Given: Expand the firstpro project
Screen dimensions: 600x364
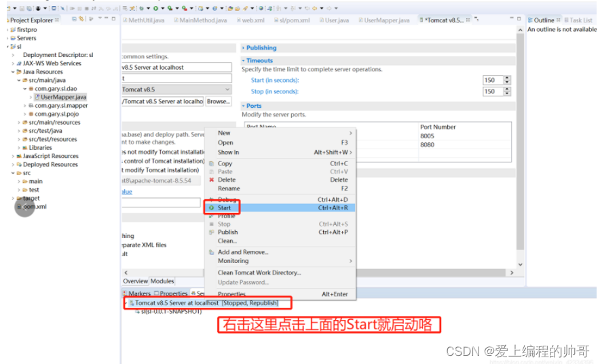Looking at the screenshot, I should [7, 30].
